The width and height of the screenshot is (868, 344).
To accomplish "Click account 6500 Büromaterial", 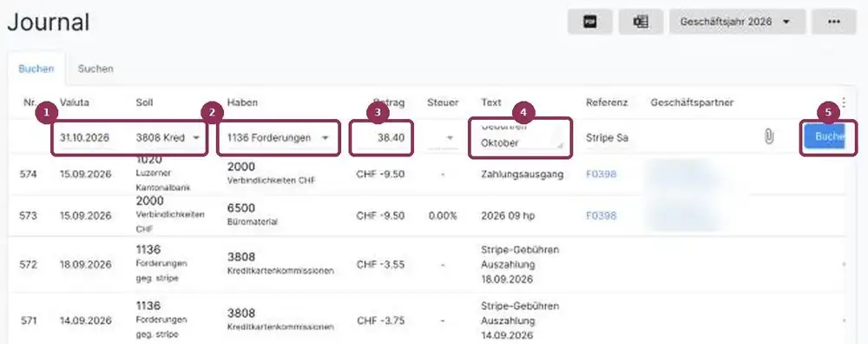I will tap(252, 215).
